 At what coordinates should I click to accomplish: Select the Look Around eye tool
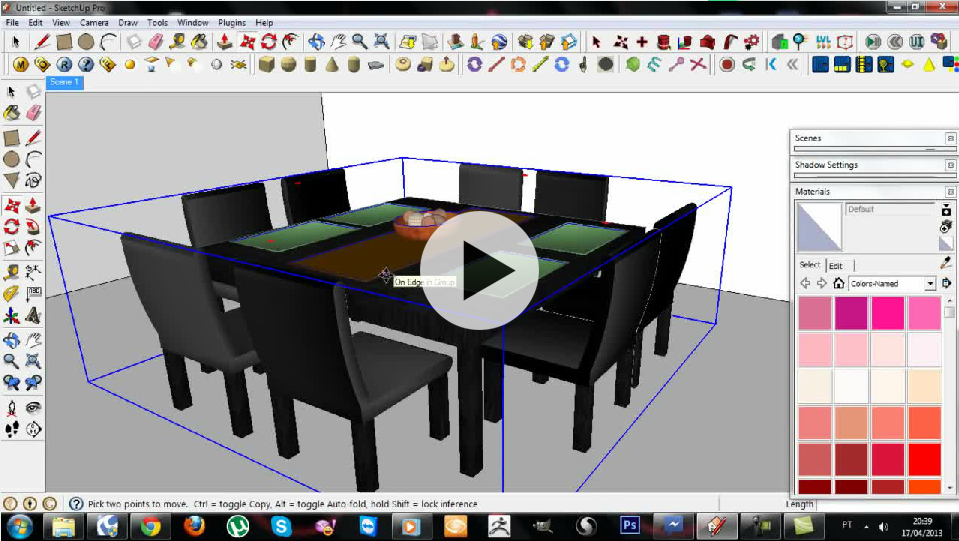[33, 408]
